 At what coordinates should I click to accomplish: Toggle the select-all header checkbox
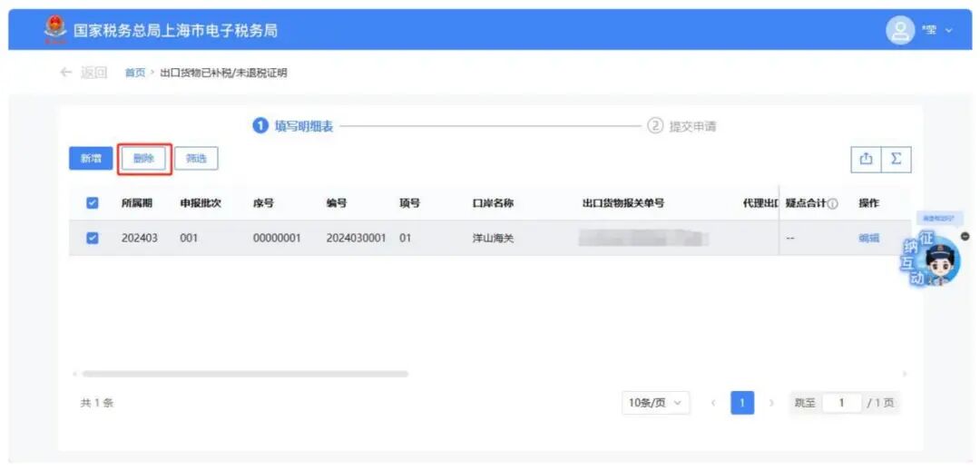pos(92,203)
